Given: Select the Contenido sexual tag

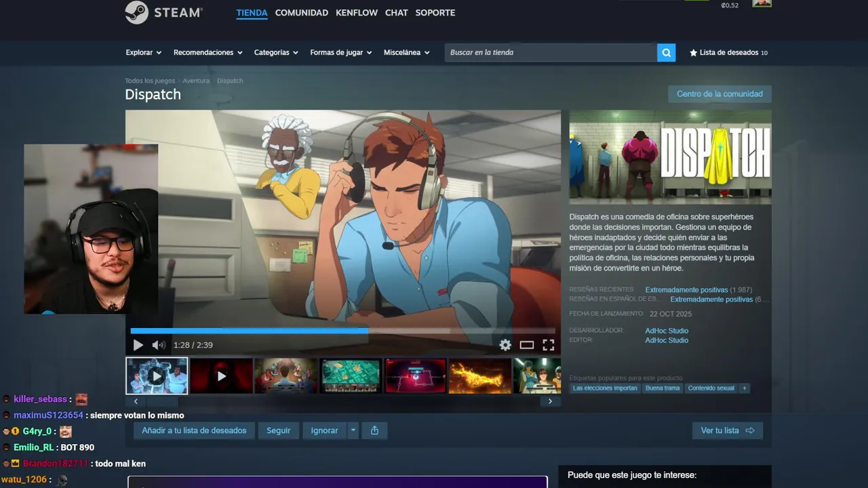Looking at the screenshot, I should (x=711, y=388).
